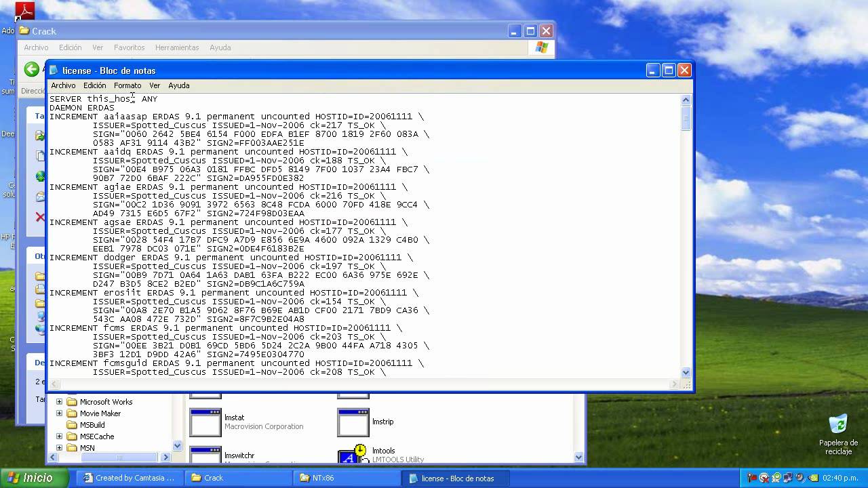Image resolution: width=868 pixels, height=488 pixels.
Task: Switch to Created by Camtasia taskbar button
Action: point(129,478)
